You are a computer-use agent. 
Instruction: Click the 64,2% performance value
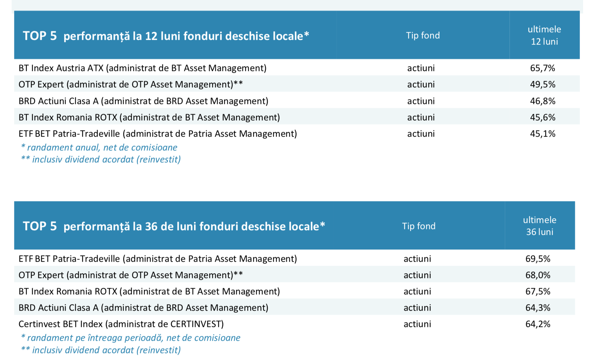[538, 324]
